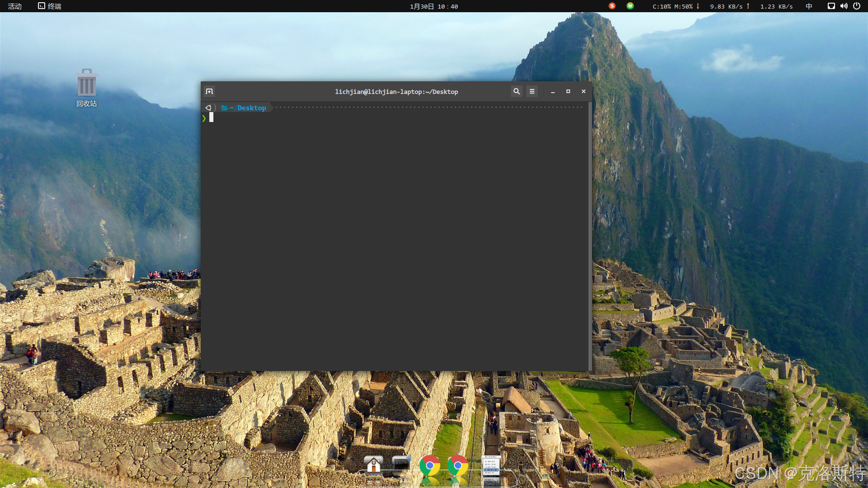Open the 终端 app menu in the top bar
Viewport: 868px width, 488px height.
[50, 6]
